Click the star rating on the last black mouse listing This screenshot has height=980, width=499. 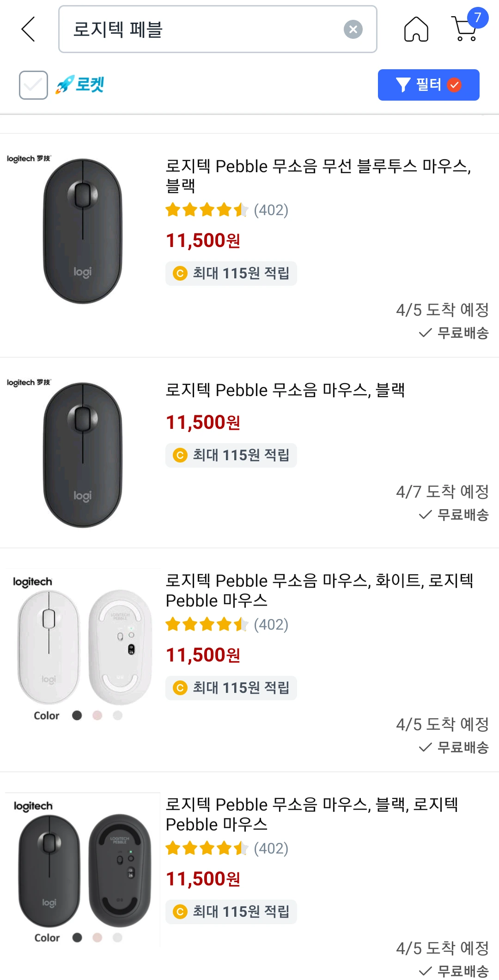[207, 848]
